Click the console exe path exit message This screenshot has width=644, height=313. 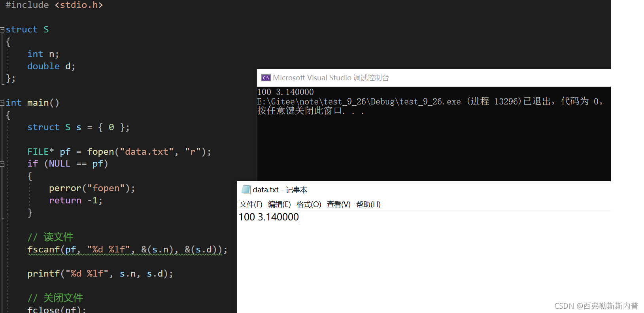[430, 101]
